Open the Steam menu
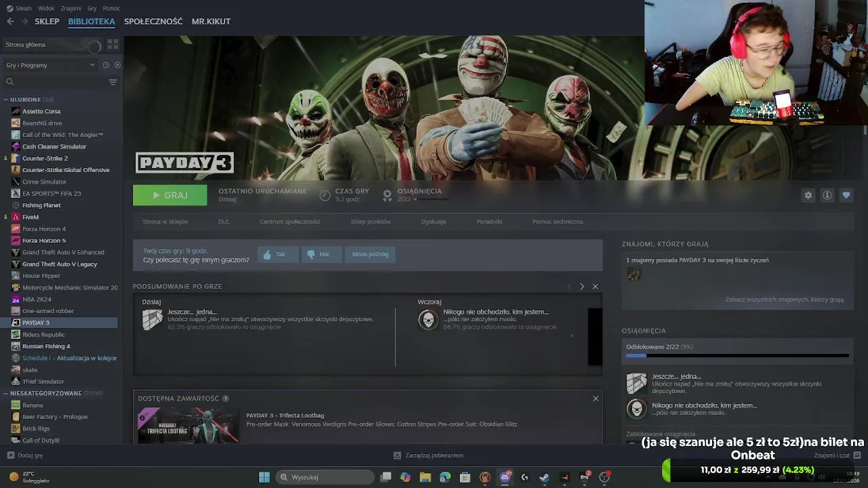 coord(20,8)
